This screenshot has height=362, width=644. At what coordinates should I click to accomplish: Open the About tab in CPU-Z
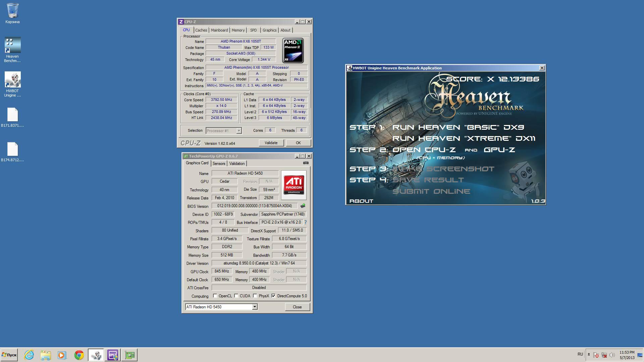(x=285, y=30)
